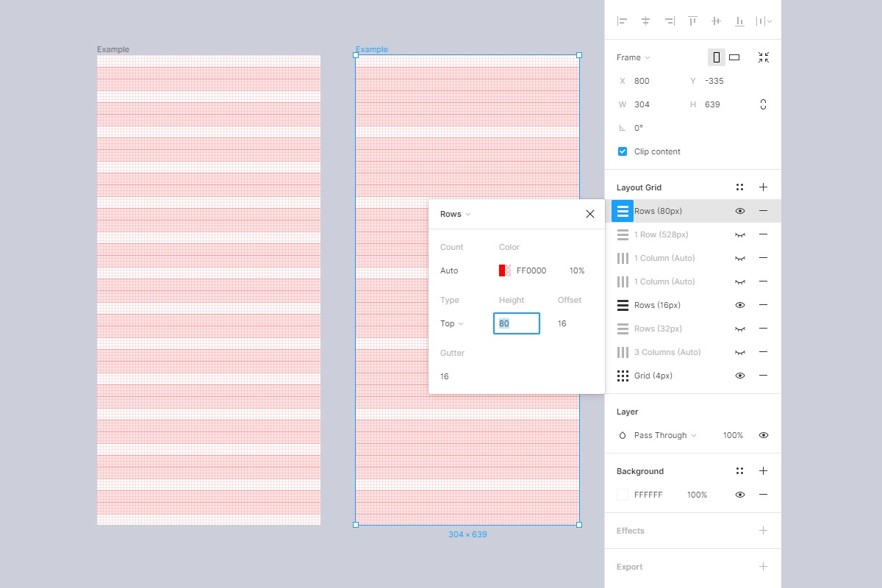Open Background styles icon
This screenshot has height=588, width=882.
[x=740, y=471]
